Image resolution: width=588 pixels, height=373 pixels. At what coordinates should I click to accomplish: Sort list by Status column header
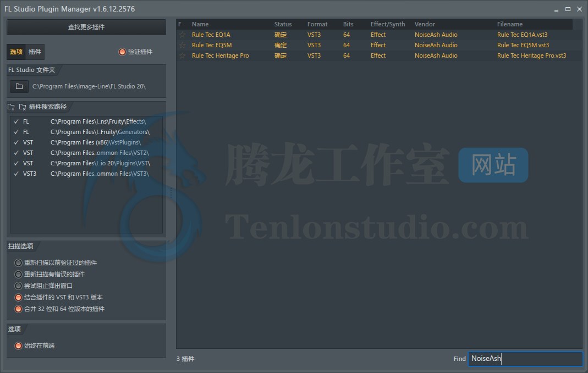[283, 24]
